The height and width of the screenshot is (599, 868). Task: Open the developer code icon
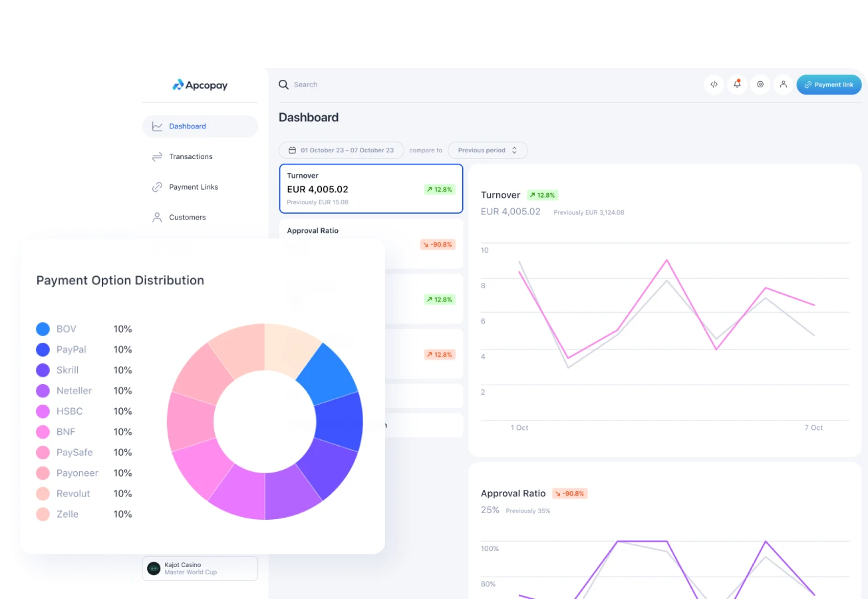tap(714, 85)
